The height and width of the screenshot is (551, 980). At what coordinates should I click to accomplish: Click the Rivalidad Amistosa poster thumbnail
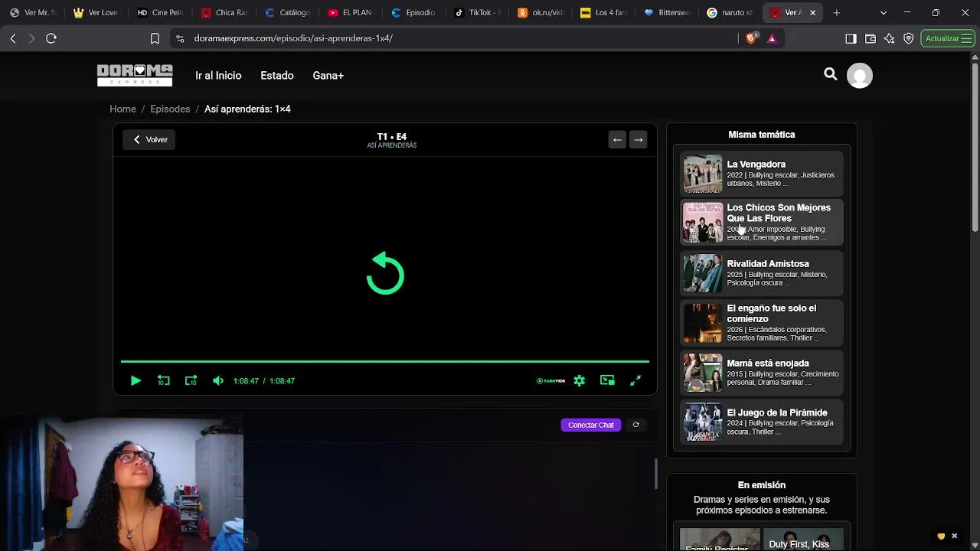[703, 273]
